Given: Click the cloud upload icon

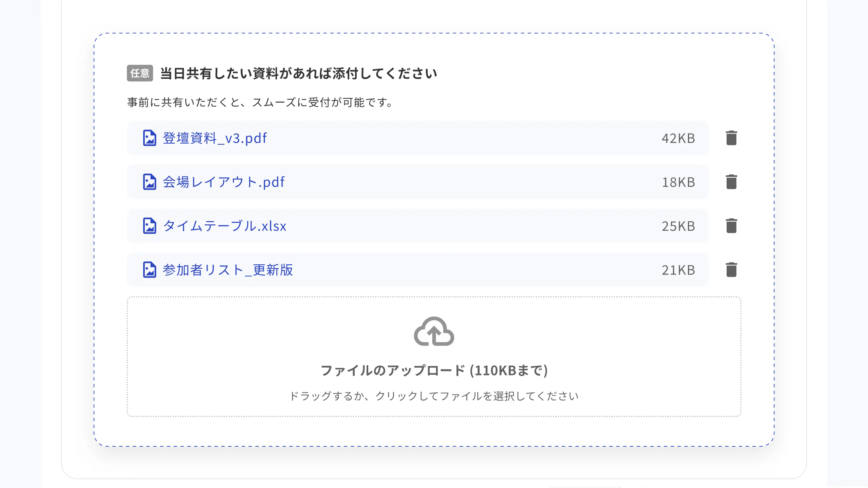Looking at the screenshot, I should tap(433, 332).
